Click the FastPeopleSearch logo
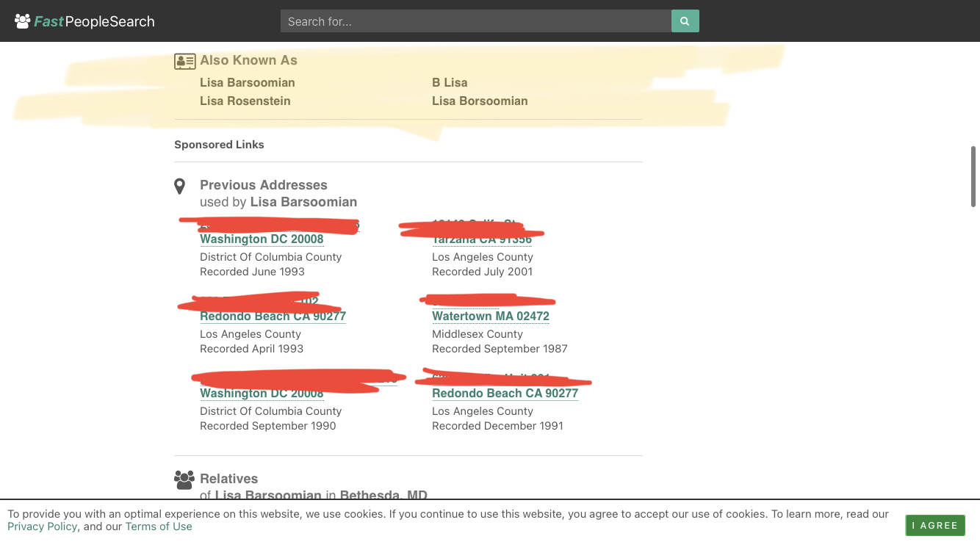This screenshot has width=980, height=550. [84, 21]
